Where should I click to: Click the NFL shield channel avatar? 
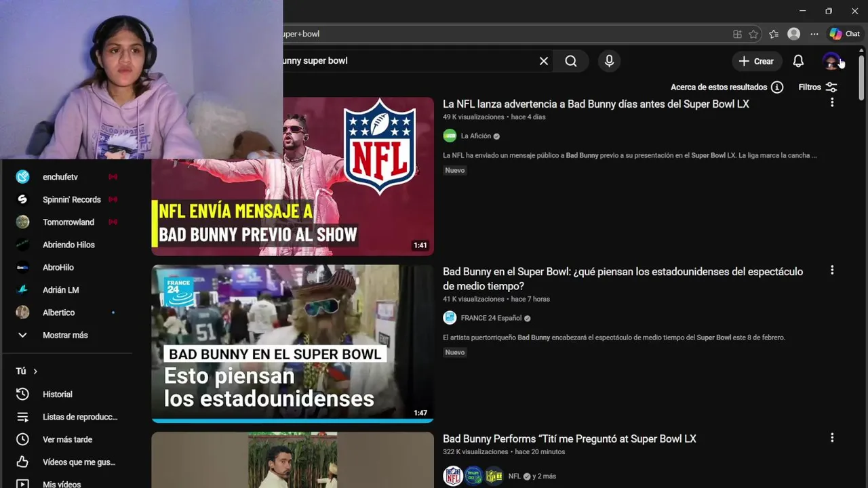453,476
